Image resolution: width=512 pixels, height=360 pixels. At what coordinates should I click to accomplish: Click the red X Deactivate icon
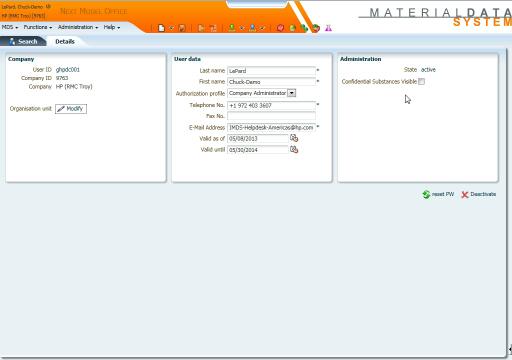pos(465,195)
